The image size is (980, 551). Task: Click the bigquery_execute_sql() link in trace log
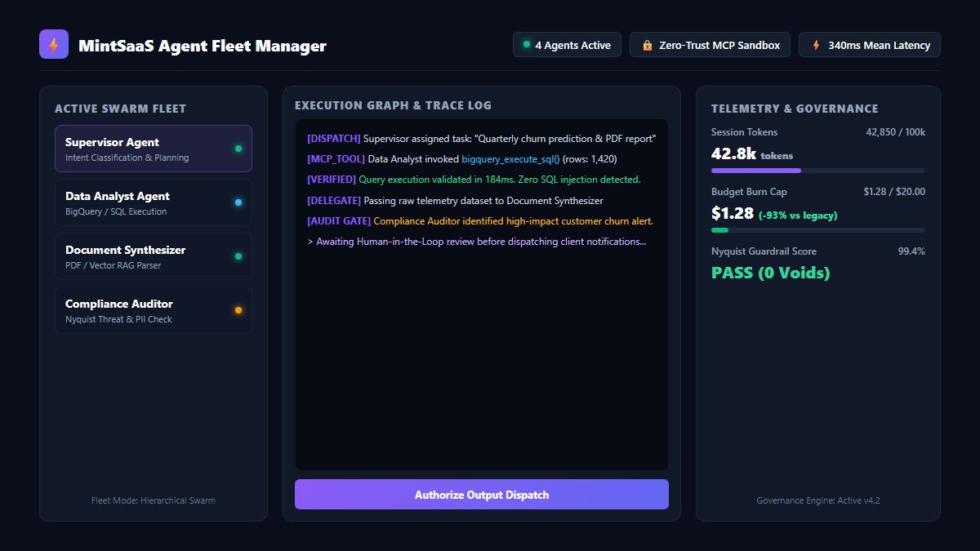(x=510, y=159)
